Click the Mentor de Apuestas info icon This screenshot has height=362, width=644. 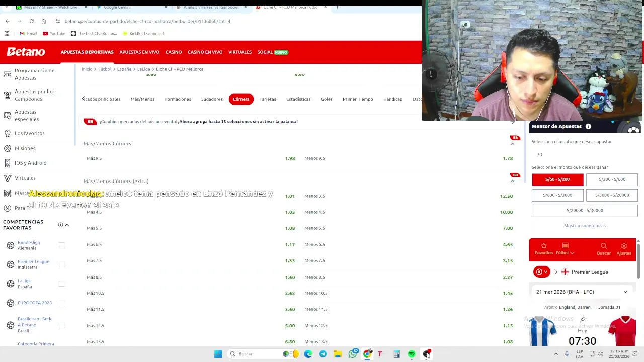pos(588,127)
